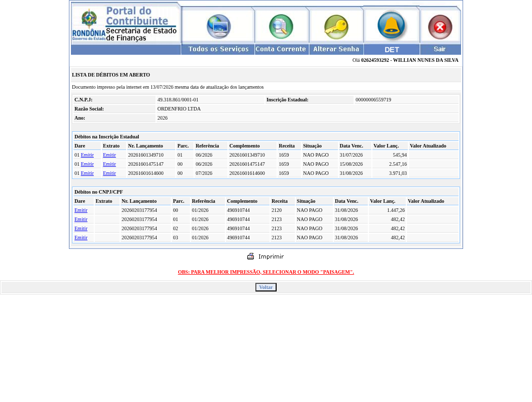The width and height of the screenshot is (532, 402).
Task: Emit Dare for receita 2120 debit
Action: pyautogui.click(x=81, y=210)
